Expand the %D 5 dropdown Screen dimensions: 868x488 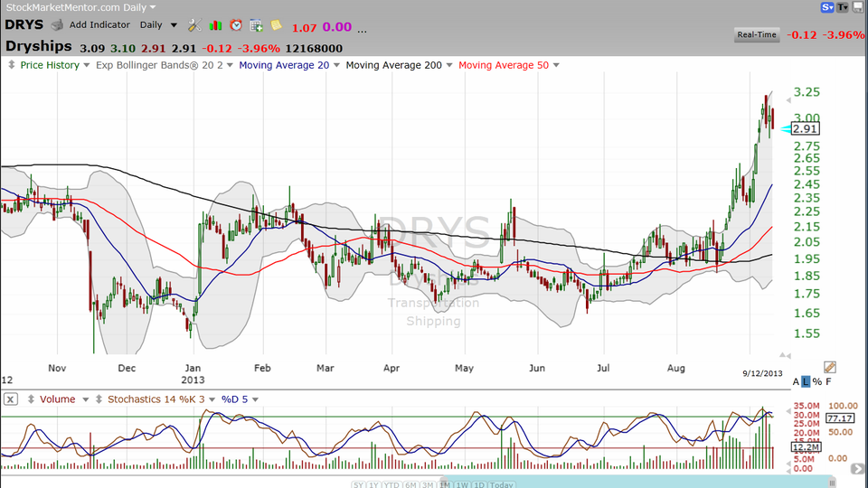[x=255, y=399]
